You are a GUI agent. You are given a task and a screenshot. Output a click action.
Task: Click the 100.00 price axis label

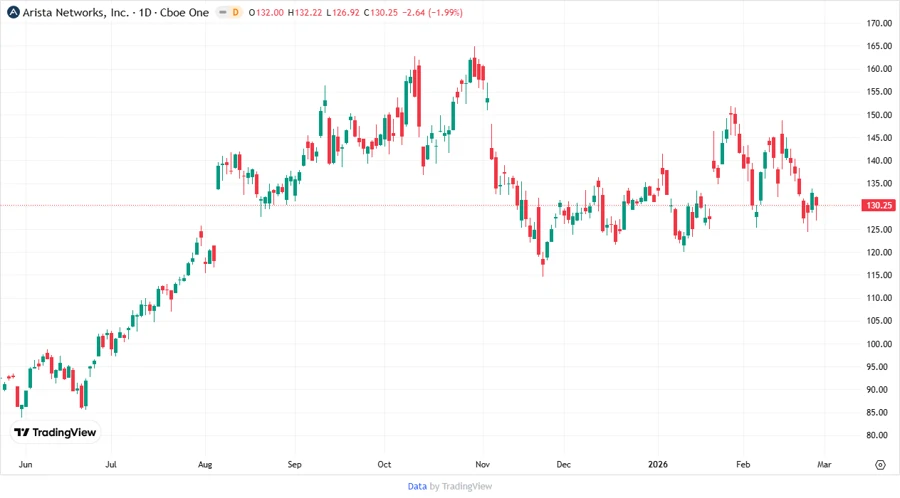(879, 344)
